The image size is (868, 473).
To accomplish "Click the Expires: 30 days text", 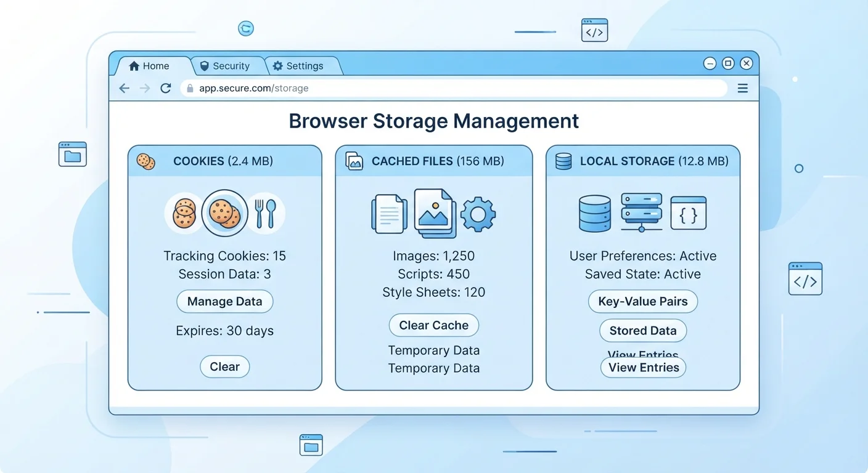I will 225,331.
